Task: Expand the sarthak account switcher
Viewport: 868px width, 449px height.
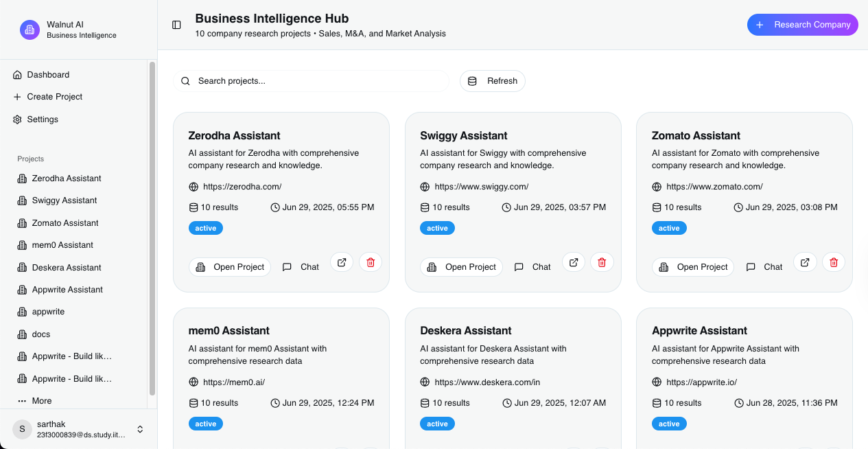Action: [x=140, y=429]
